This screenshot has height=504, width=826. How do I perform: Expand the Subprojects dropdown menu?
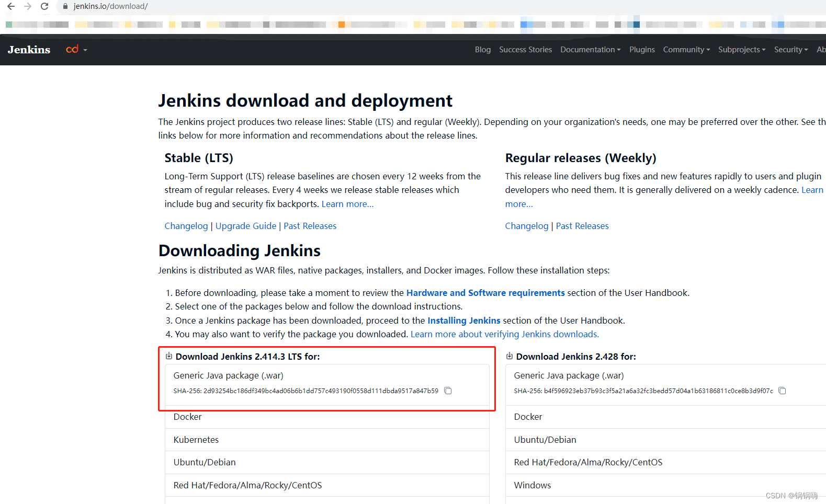742,50
